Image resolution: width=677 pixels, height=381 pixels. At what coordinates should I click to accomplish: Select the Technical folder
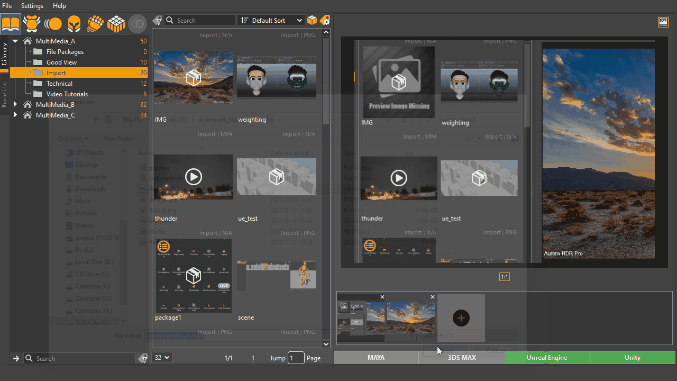point(59,83)
